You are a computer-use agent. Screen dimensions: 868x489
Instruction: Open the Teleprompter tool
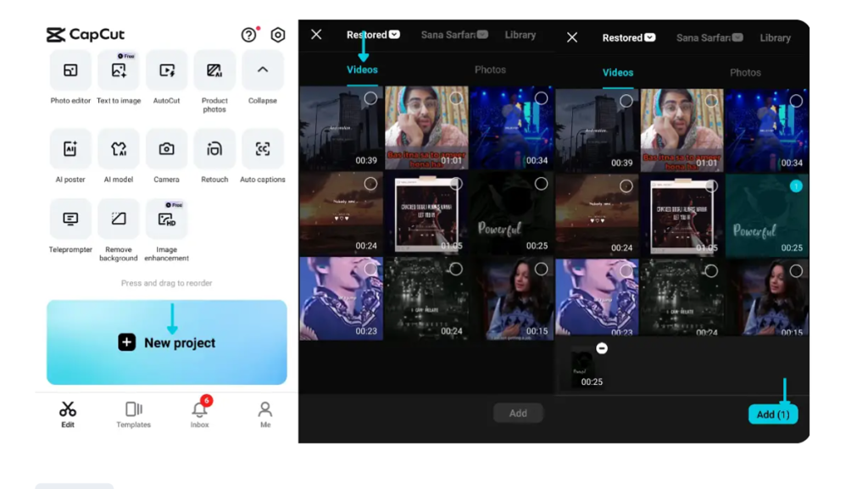point(70,219)
